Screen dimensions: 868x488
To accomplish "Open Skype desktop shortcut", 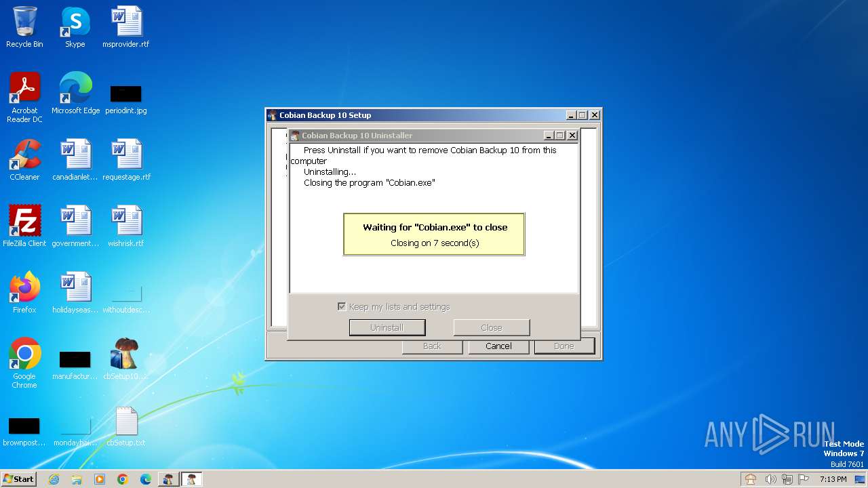I will click(x=75, y=27).
